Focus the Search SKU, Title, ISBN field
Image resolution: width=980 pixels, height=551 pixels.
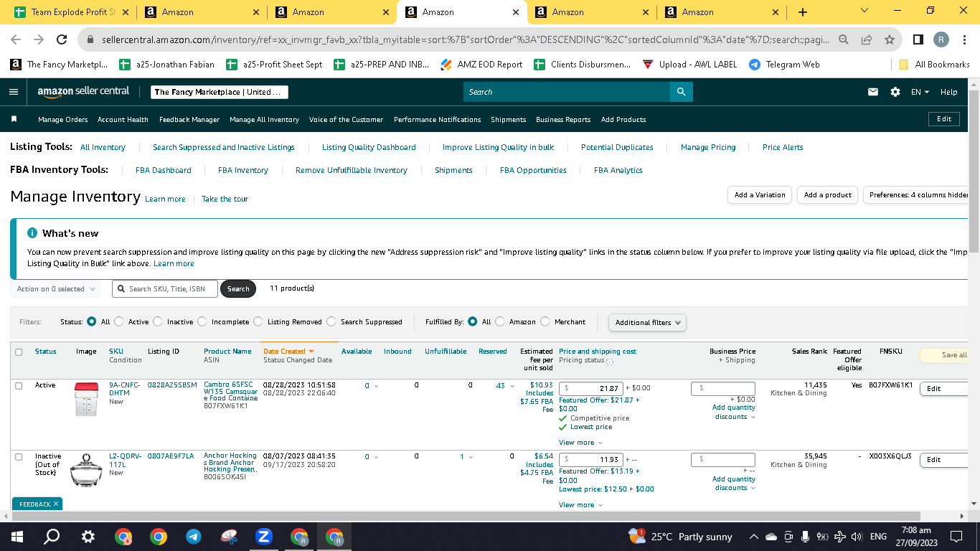click(x=164, y=289)
